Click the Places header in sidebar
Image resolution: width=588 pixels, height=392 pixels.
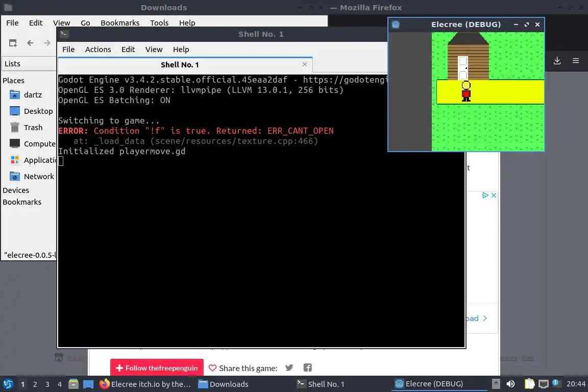[13, 80]
